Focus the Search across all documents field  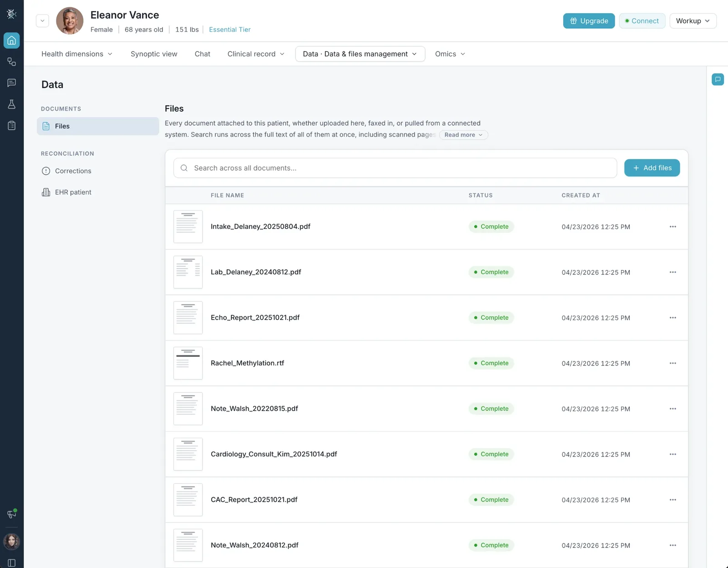(395, 168)
